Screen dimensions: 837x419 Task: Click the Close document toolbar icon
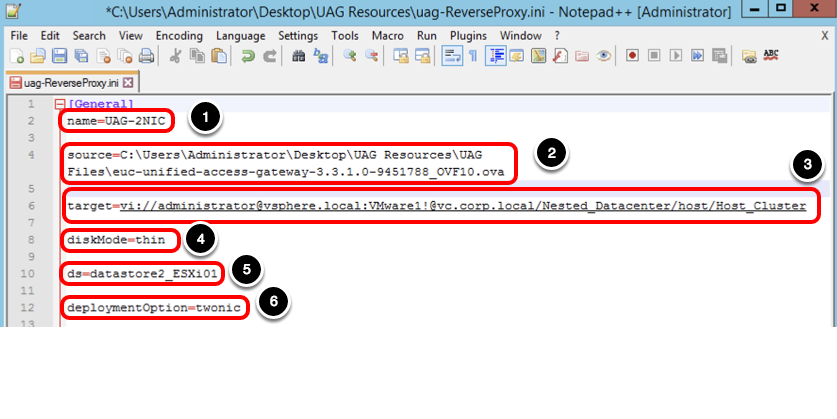pos(103,56)
